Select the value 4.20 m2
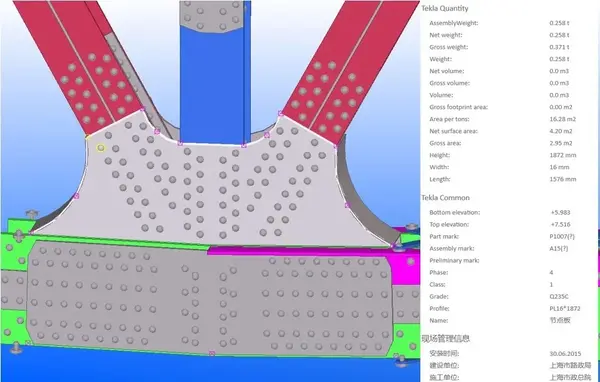600x382 pixels. [561, 131]
